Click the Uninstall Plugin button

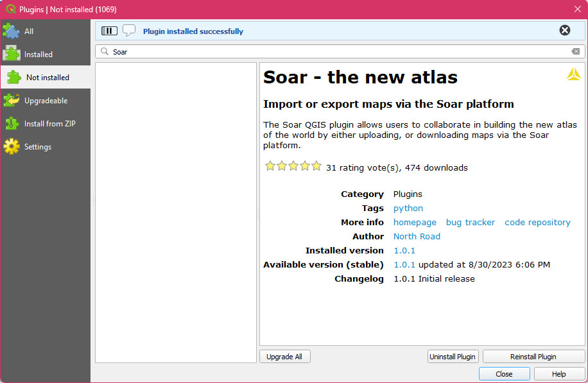click(x=453, y=357)
